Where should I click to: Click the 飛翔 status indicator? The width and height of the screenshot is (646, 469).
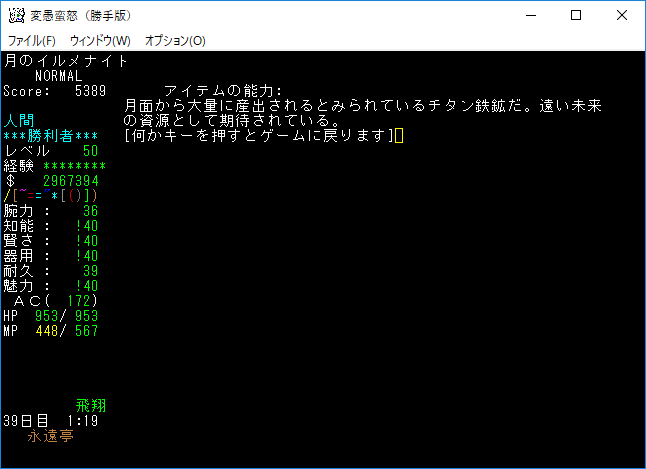tap(91, 406)
